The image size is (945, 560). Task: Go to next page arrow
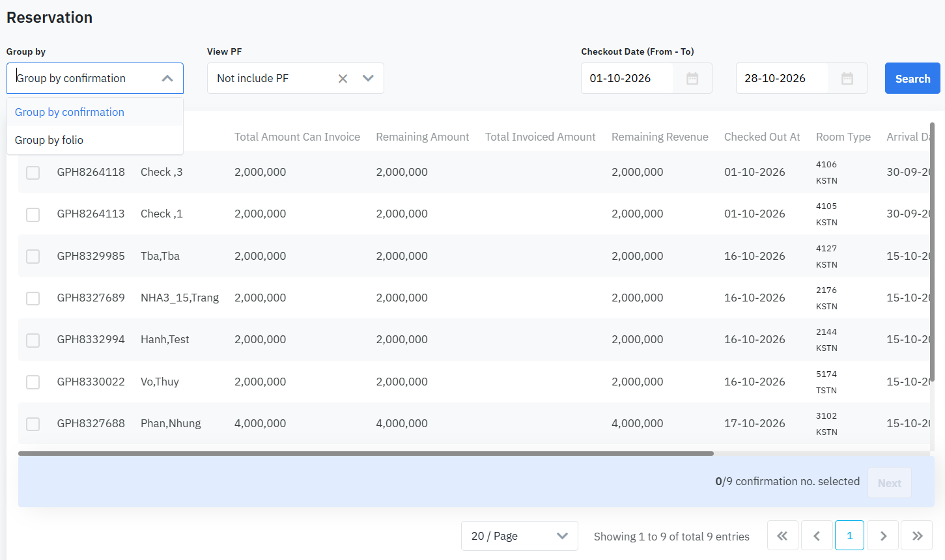click(883, 536)
